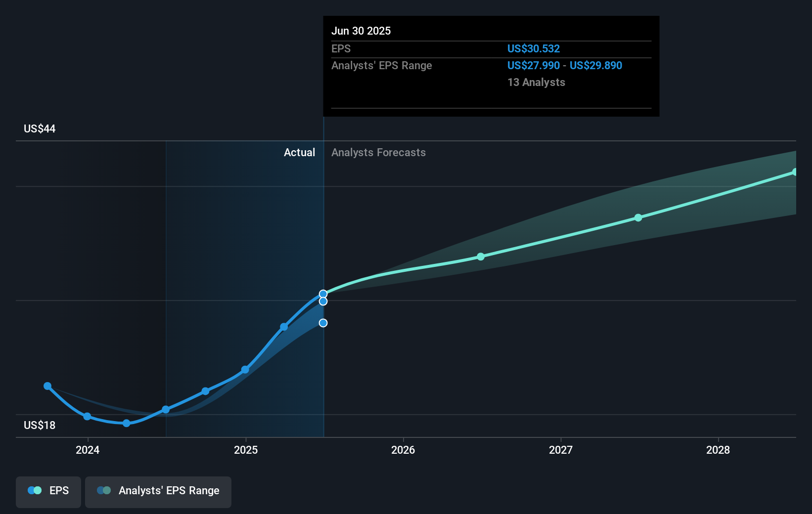Click the EPS data point at 2025
Image resolution: width=812 pixels, height=514 pixels.
pyautogui.click(x=245, y=370)
